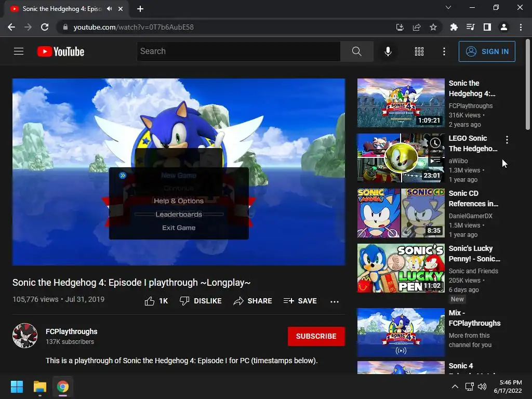Open Sonic CD References video thumbnail
The width and height of the screenshot is (532, 399).
point(401,212)
